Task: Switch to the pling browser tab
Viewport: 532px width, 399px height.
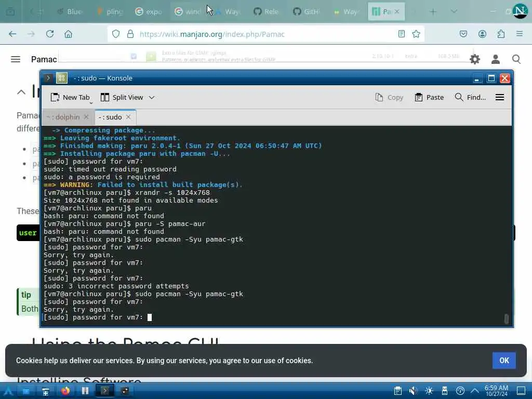Action: click(110, 11)
